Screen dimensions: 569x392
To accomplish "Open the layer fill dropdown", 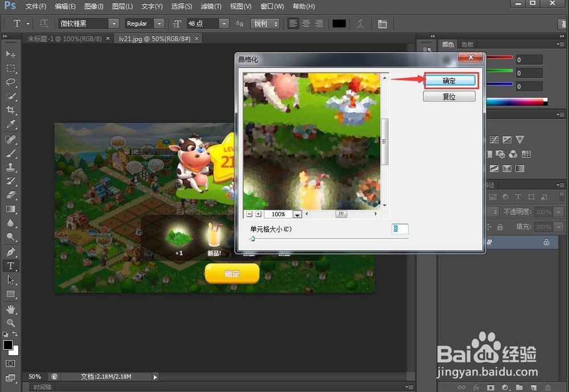I will click(559, 227).
